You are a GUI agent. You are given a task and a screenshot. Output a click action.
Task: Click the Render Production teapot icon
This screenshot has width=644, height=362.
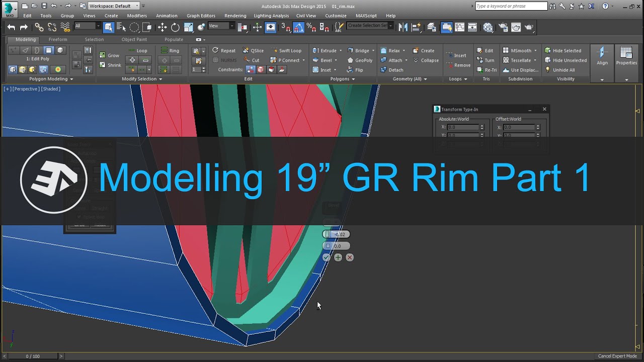529,27
